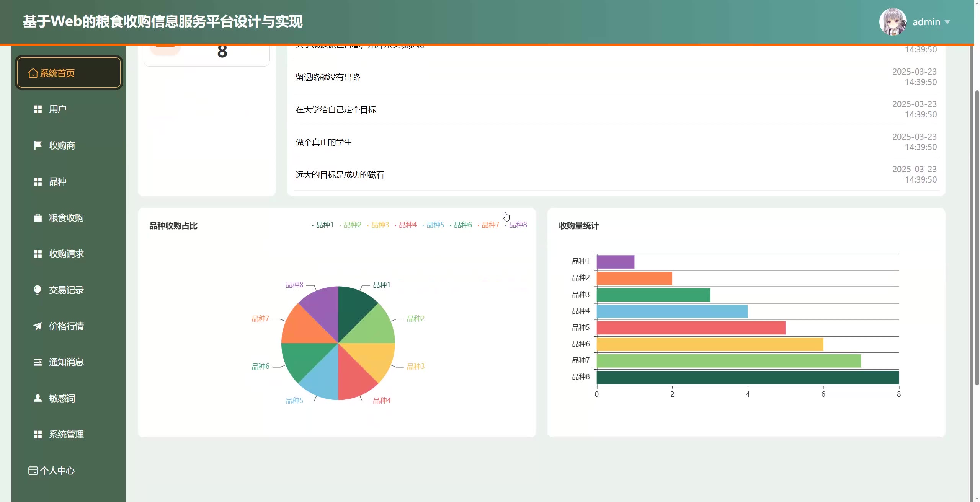980x502 pixels.
Task: Click the lightbulb icon beside 交易记录
Action: tap(38, 290)
